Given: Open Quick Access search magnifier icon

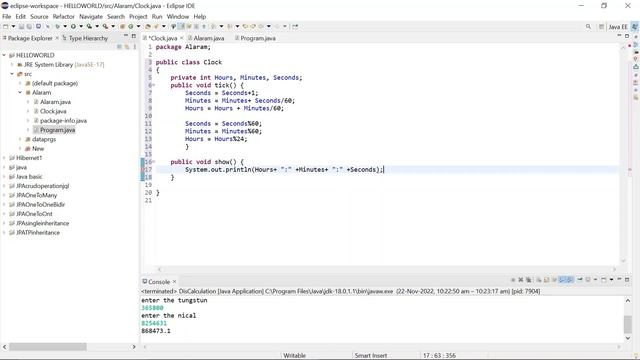Looking at the screenshot, I should pos(588,27).
